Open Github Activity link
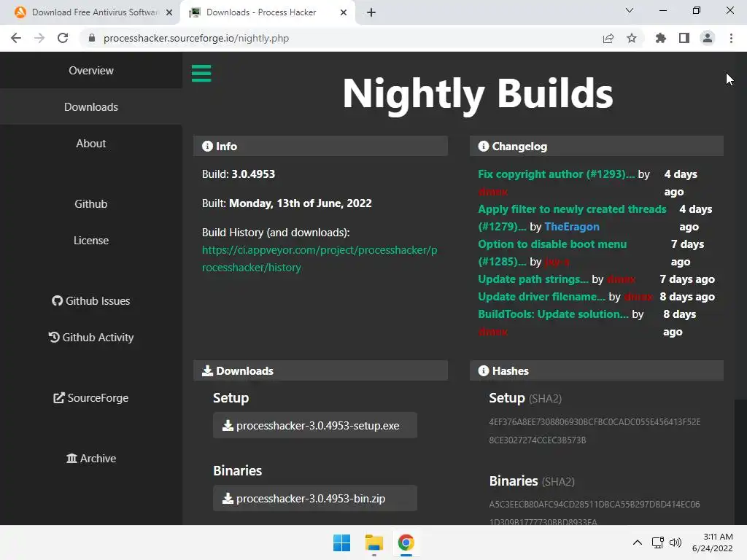The height and width of the screenshot is (560, 747). pos(91,338)
